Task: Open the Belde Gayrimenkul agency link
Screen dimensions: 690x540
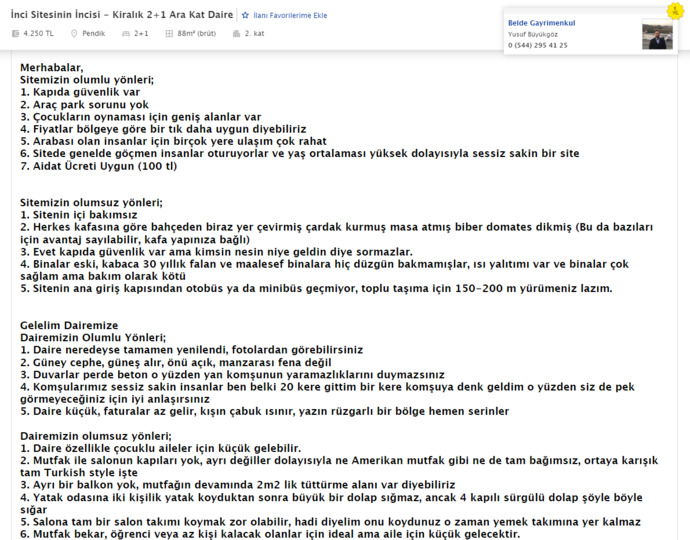Action: click(541, 23)
